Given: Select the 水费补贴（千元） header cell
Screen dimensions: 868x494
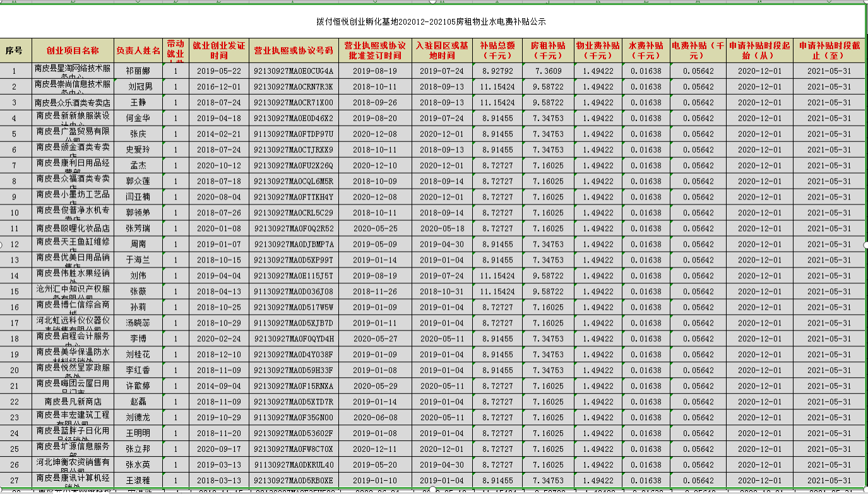Looking at the screenshot, I should click(646, 50).
